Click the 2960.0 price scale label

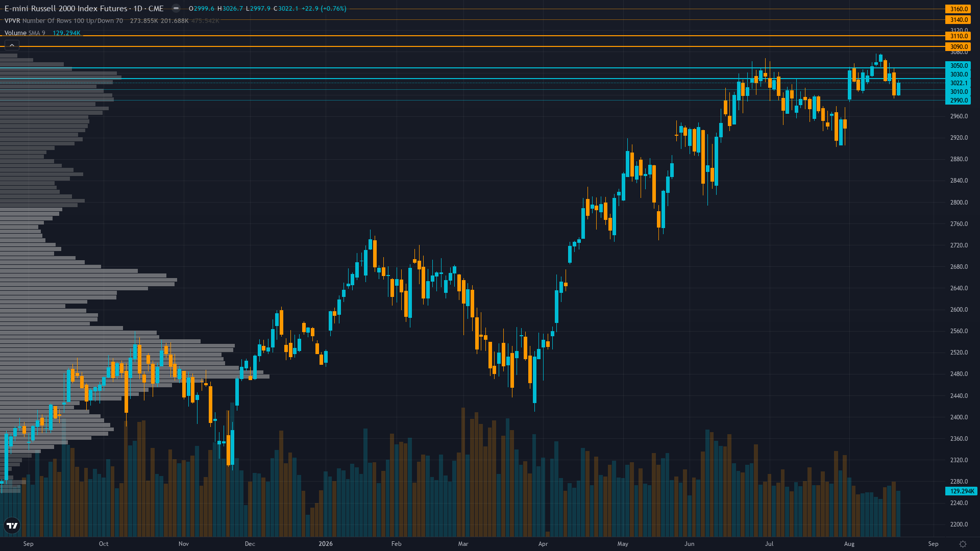[959, 116]
